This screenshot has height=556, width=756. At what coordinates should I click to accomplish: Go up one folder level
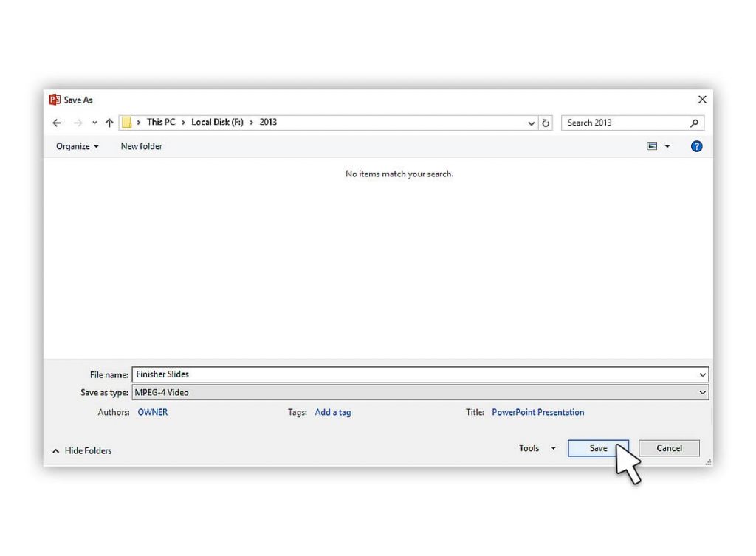pos(109,123)
